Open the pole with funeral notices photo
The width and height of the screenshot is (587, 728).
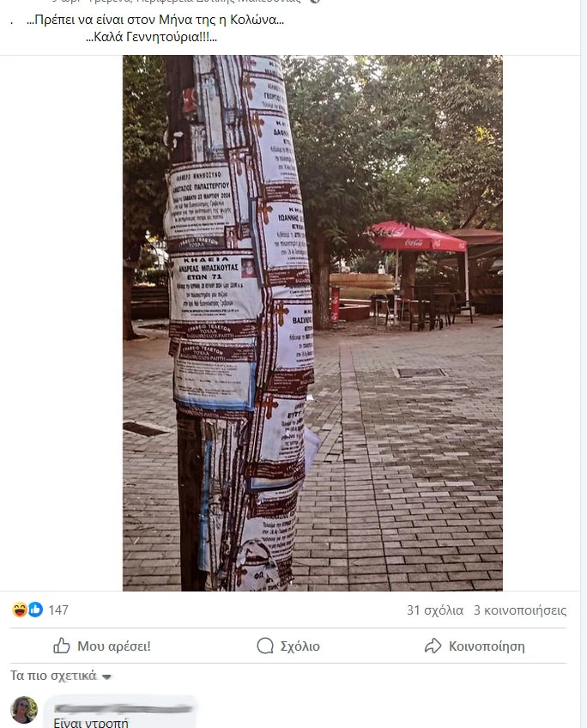click(x=312, y=323)
